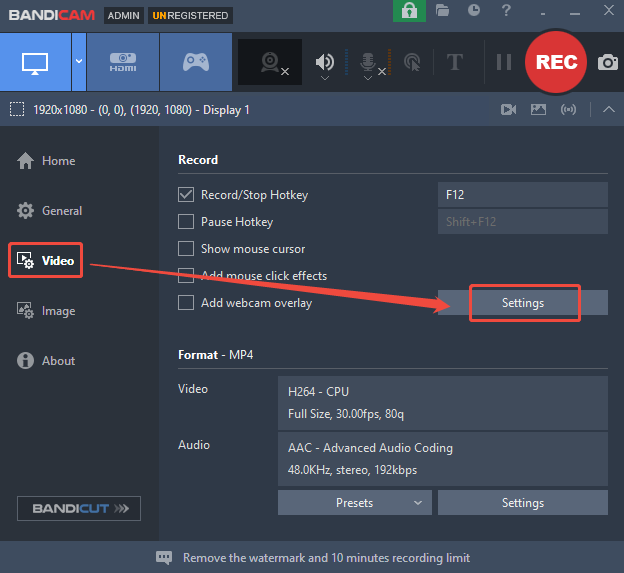This screenshot has height=573, width=624.
Task: Toggle the microphone recording icon
Action: tap(368, 62)
